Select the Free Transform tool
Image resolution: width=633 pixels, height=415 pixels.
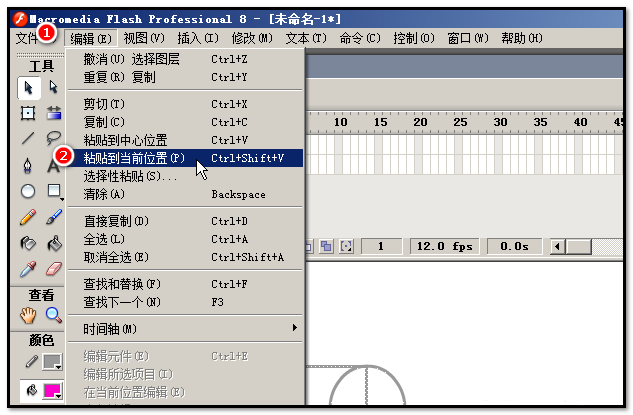coord(28,113)
